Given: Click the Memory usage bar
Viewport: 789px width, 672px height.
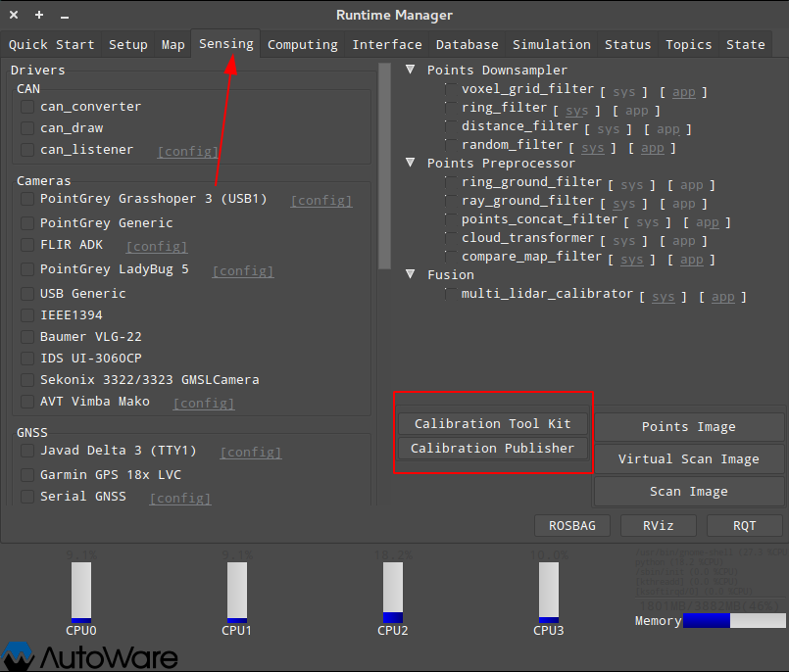Looking at the screenshot, I should coord(733,620).
